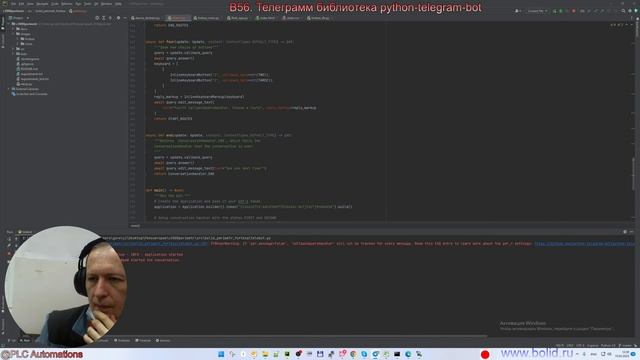640x360 pixels.
Task: Click Collapse All in Project panel
Action: coord(110,18)
